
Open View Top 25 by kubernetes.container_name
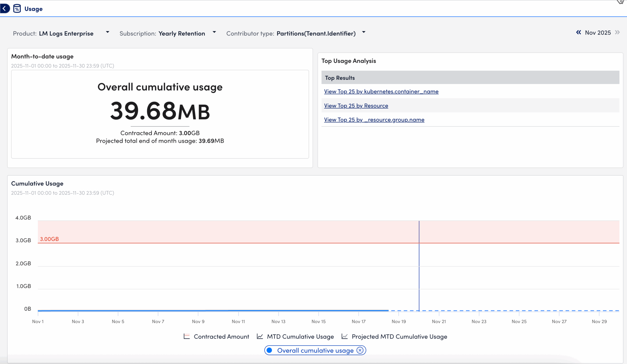tap(381, 91)
